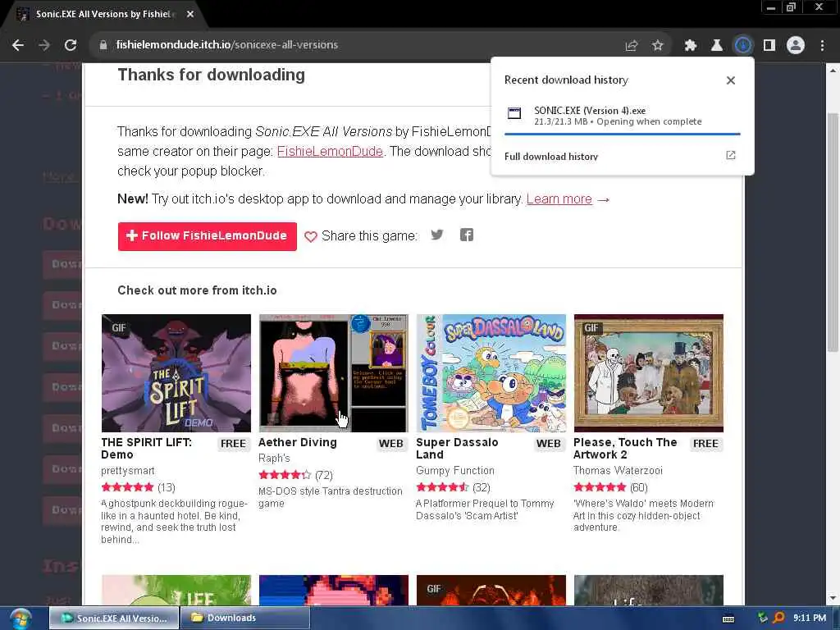Image resolution: width=840 pixels, height=630 pixels.
Task: Open Chrome's three-dot menu
Action: point(822,46)
